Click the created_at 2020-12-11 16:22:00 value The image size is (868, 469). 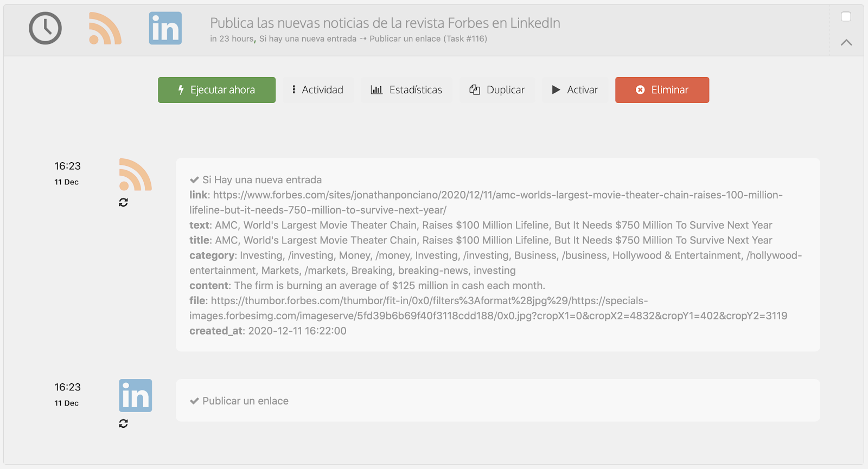click(297, 331)
